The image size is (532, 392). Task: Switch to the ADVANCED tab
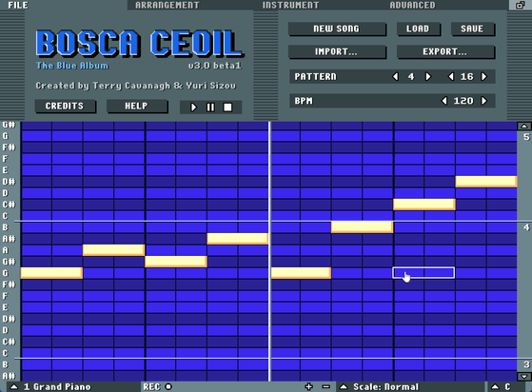point(412,5)
